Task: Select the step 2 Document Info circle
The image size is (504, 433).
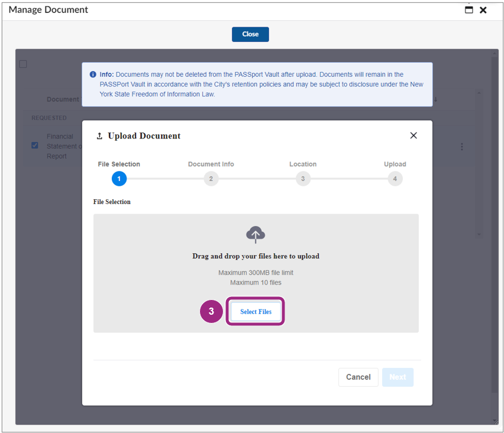Action: pos(211,179)
